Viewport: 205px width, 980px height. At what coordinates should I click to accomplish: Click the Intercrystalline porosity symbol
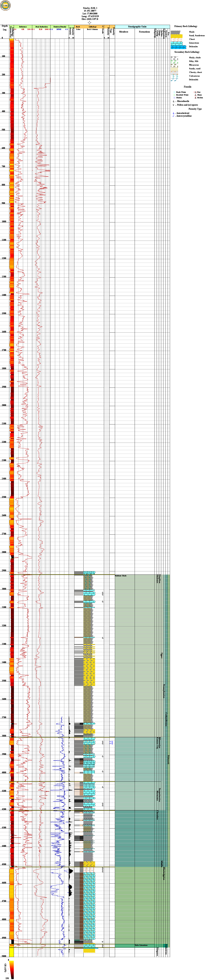(x=173, y=116)
